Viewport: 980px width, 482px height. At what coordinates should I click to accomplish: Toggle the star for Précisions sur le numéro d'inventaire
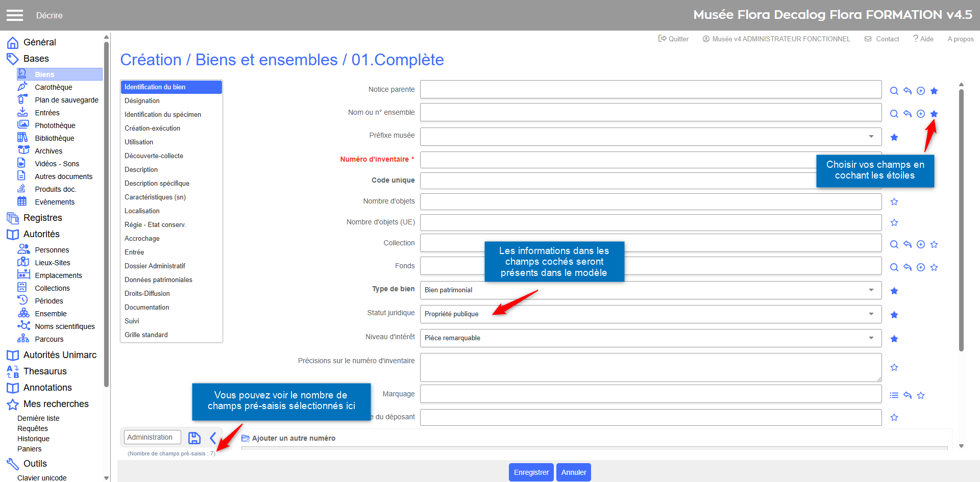tap(894, 367)
